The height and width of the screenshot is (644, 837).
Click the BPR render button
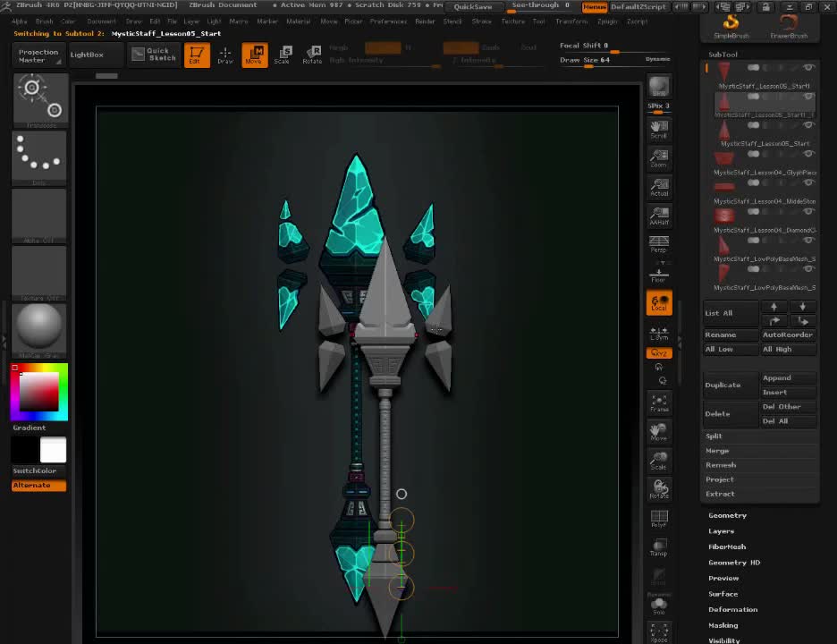pos(659,87)
